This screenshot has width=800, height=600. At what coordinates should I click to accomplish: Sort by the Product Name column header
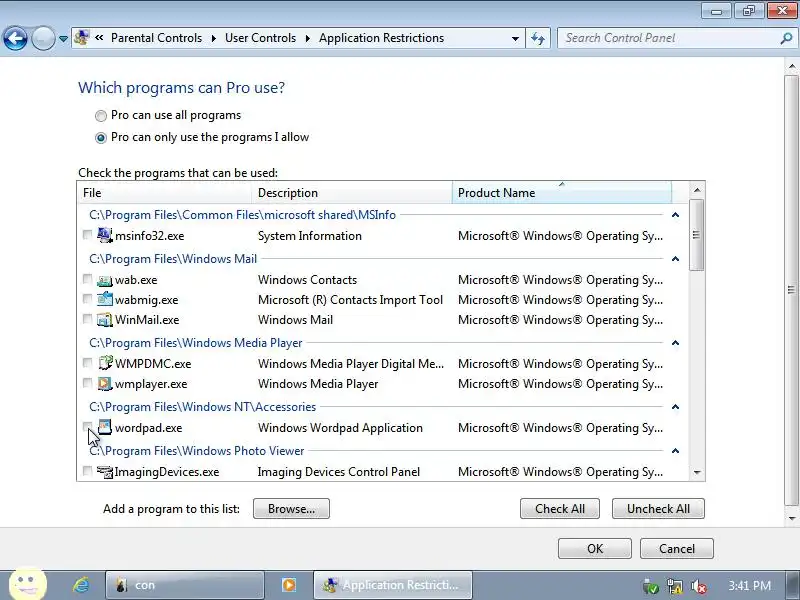tap(562, 193)
